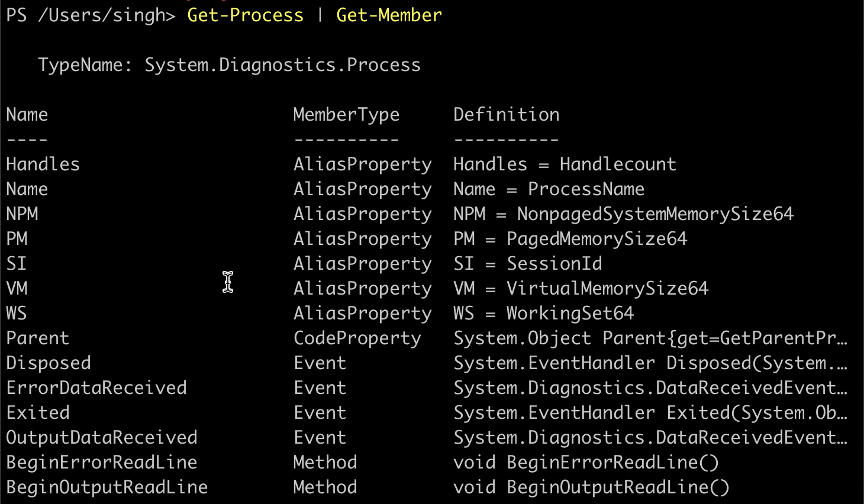
Task: Click the SessionId definition text
Action: pyautogui.click(x=554, y=264)
